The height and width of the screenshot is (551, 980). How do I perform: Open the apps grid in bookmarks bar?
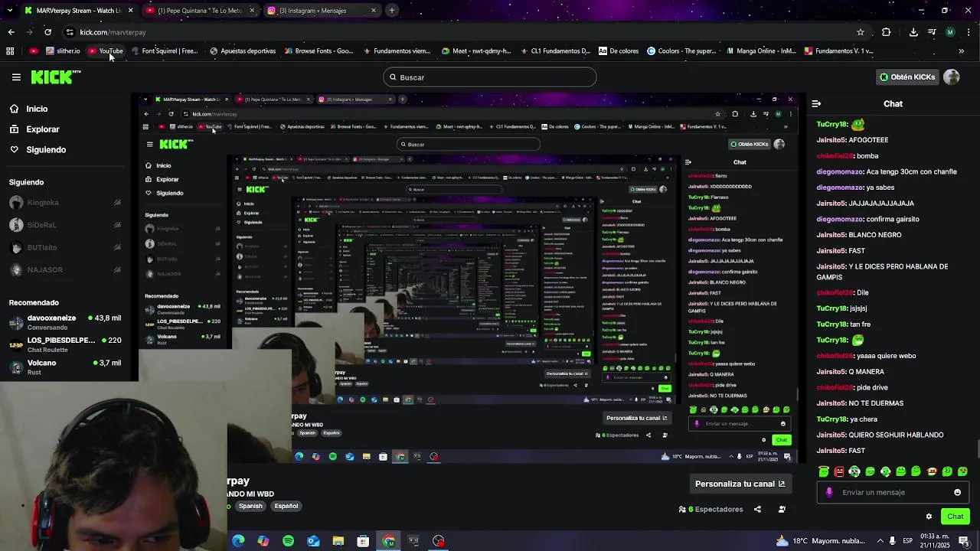pyautogui.click(x=10, y=51)
